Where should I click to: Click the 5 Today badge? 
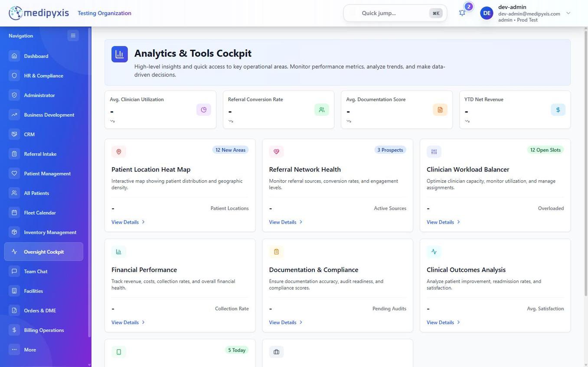point(237,350)
